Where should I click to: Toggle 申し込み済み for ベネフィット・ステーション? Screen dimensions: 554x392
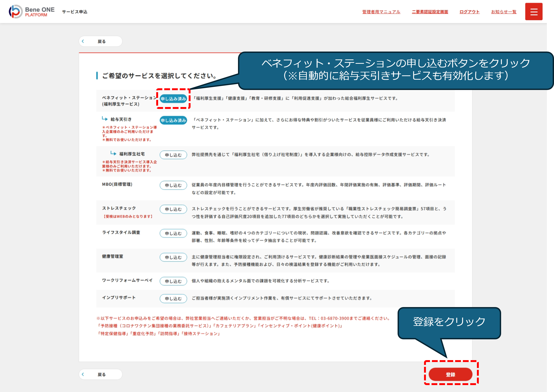pyautogui.click(x=173, y=99)
